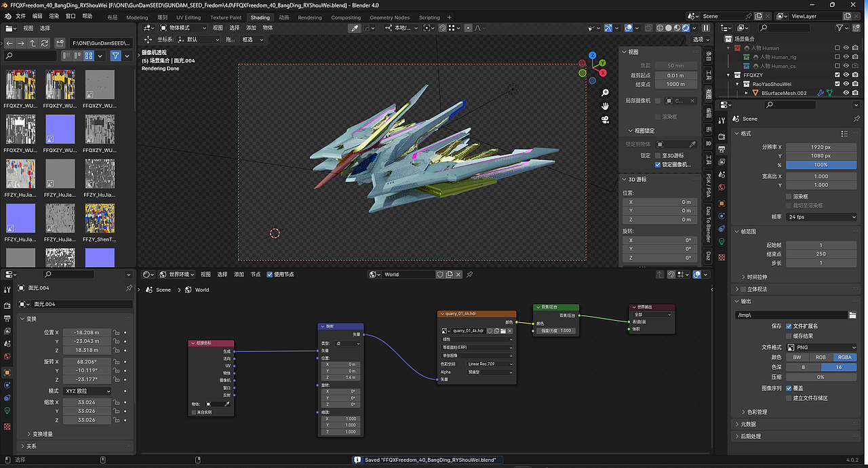Open the frame rate 24 fps dropdown
The image size is (868, 468).
823,217
